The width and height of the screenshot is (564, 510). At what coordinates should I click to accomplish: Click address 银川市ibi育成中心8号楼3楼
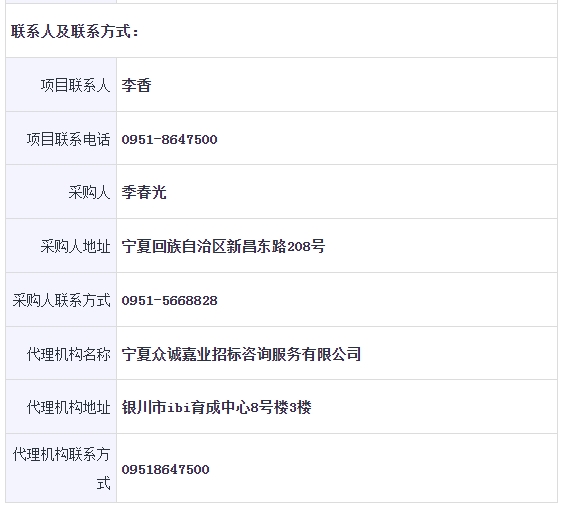(x=216, y=407)
